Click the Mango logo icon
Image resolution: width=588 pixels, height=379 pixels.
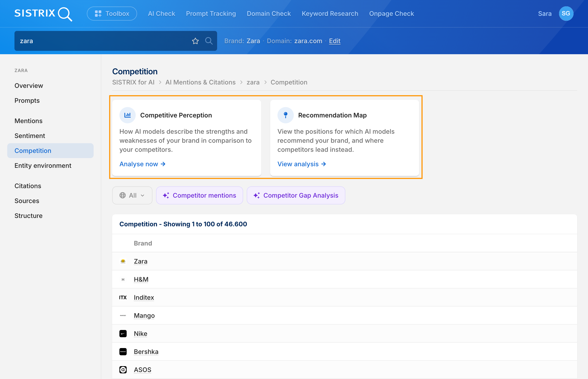pyautogui.click(x=123, y=316)
